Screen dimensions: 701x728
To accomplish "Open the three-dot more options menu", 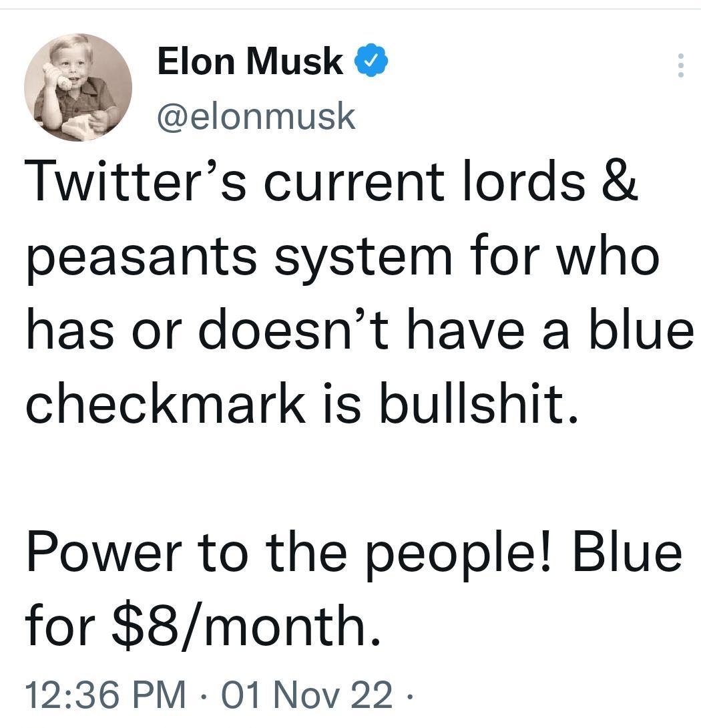I will click(x=680, y=65).
